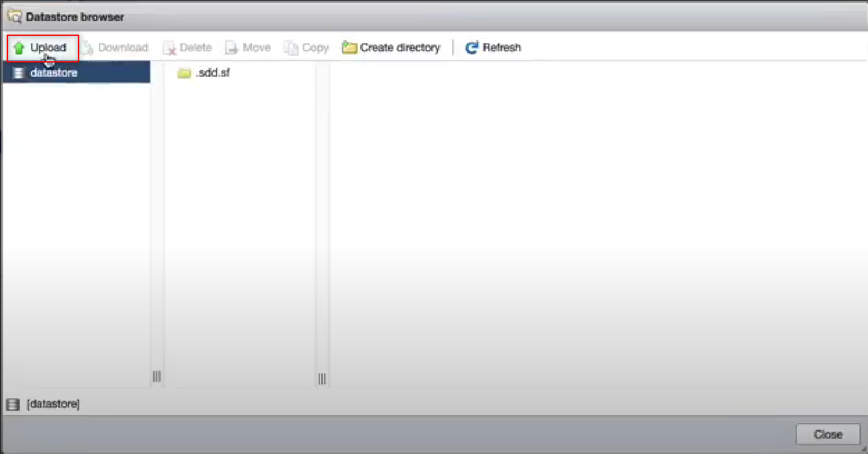The image size is (868, 454).
Task: Click the Datastore browser title bar icon
Action: click(14, 17)
